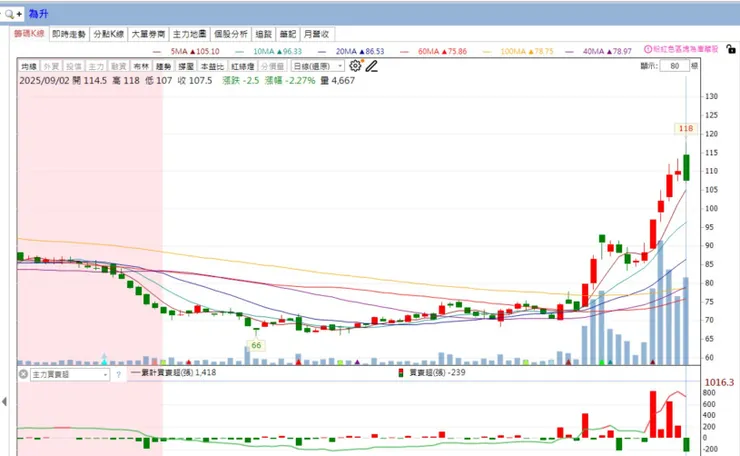The height and width of the screenshot is (456, 740).
Task: Open the 筆記 tab
Action: click(x=287, y=34)
